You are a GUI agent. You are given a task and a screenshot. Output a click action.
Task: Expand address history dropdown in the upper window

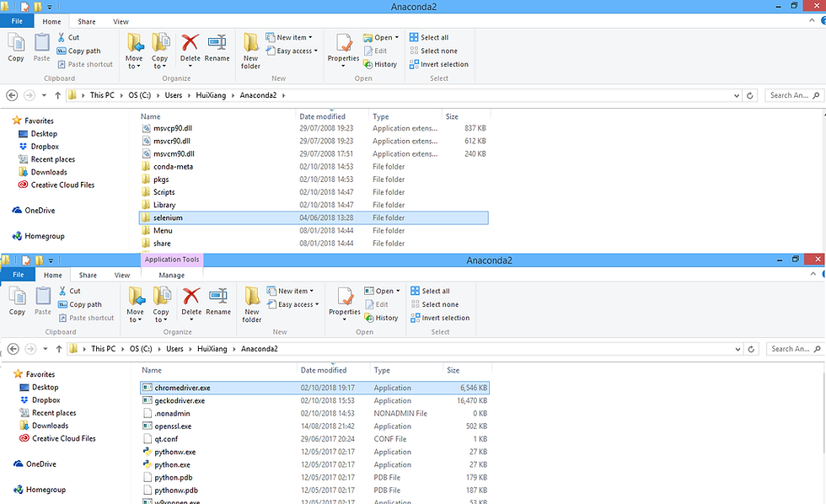(x=737, y=95)
